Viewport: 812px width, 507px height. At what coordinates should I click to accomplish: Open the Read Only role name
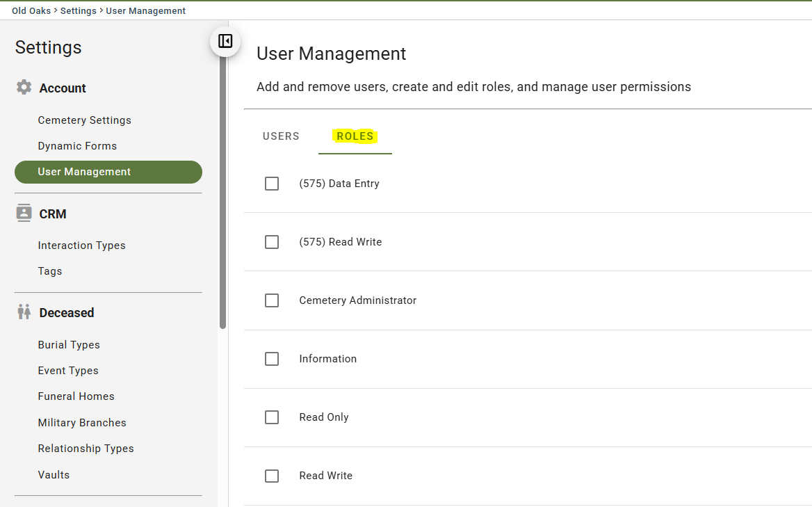tap(324, 417)
